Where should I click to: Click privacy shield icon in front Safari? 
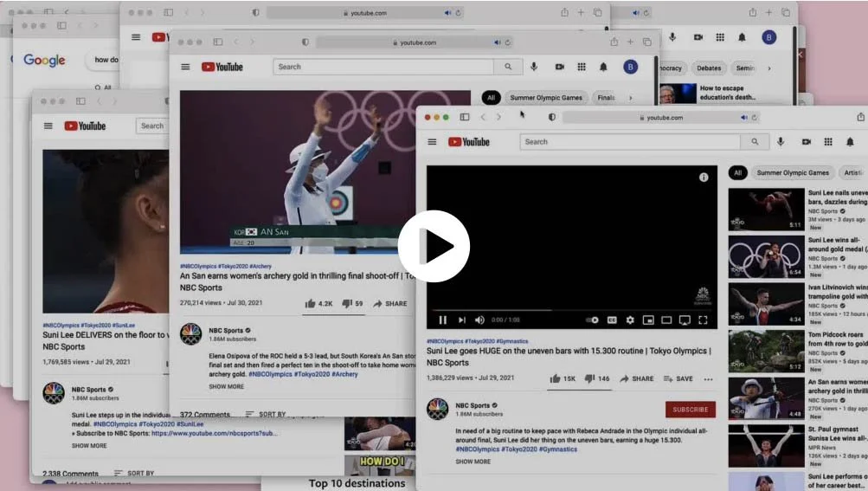point(552,117)
